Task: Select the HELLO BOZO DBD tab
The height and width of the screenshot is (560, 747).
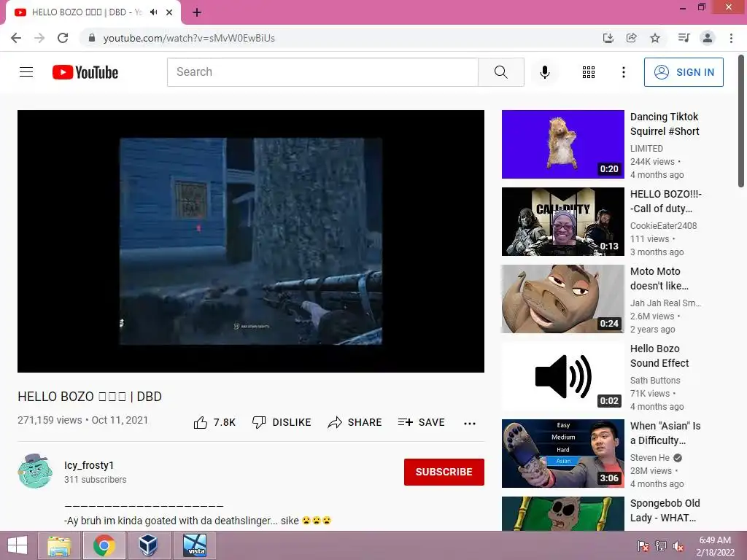Action: [93, 13]
